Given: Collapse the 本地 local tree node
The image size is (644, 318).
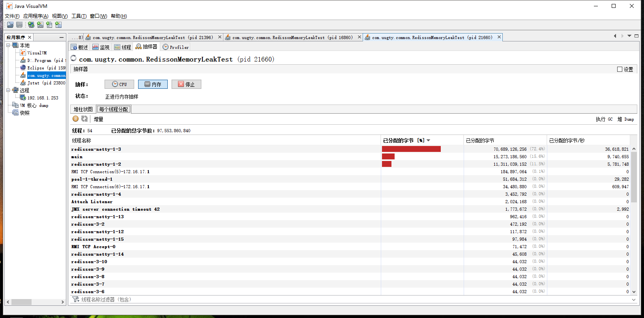Looking at the screenshot, I should 8,45.
